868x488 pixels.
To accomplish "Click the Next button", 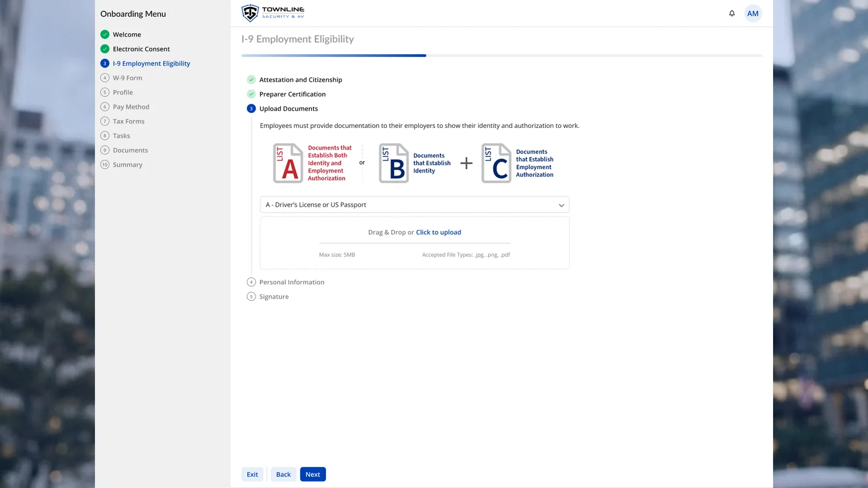I will [x=313, y=474].
